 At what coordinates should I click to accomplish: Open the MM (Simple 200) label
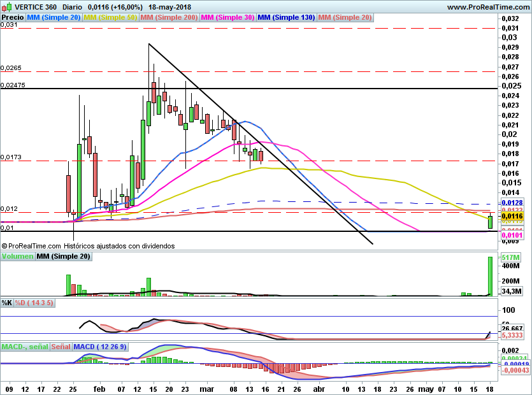point(169,17)
